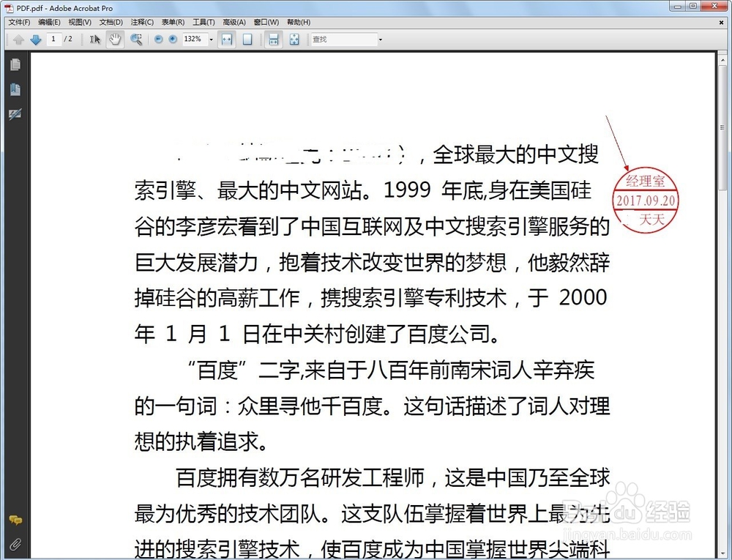Go to next page arrow
Viewport: 732px width, 560px height.
[35, 40]
